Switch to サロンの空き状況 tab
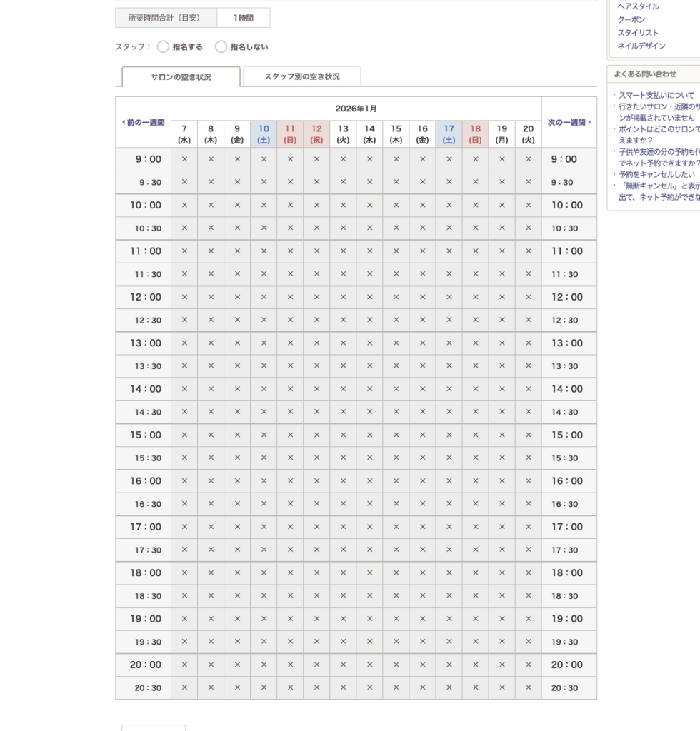 pos(181,77)
